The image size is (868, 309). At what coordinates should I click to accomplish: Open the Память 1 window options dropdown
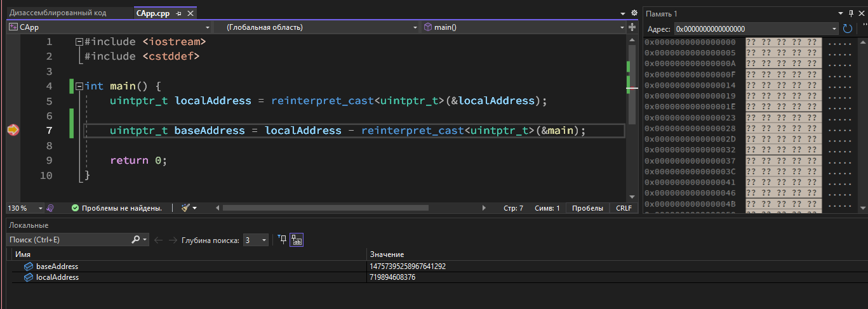[839, 13]
